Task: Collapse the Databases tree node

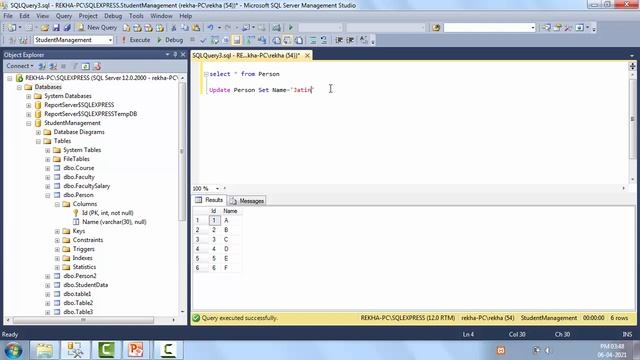Action: (19, 87)
